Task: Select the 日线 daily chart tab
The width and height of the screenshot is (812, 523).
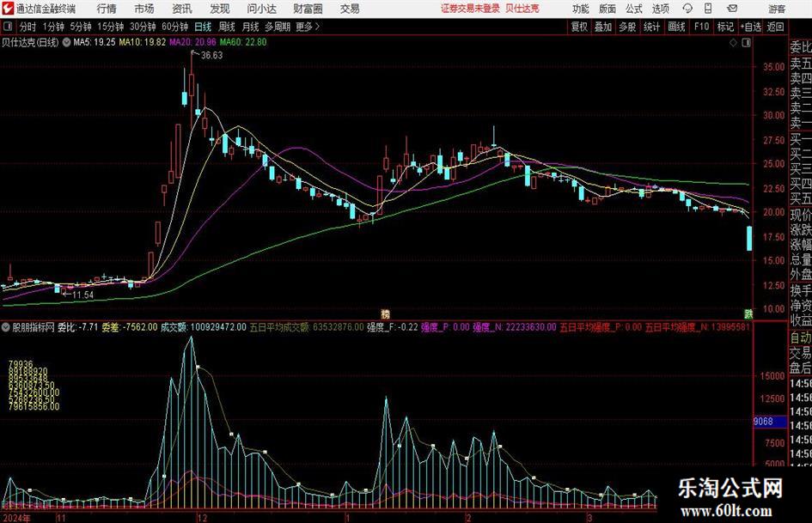Action: pyautogui.click(x=203, y=27)
